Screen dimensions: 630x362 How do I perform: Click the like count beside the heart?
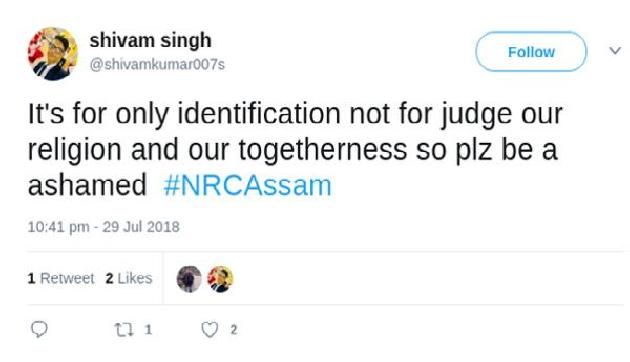pyautogui.click(x=233, y=330)
